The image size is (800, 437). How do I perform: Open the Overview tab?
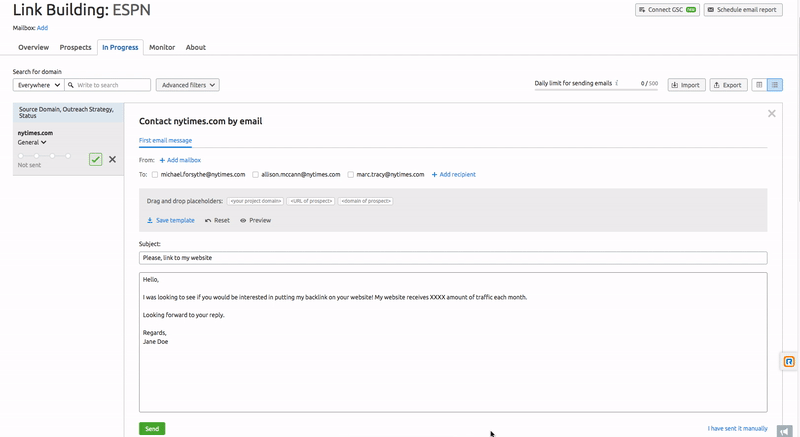[34, 47]
